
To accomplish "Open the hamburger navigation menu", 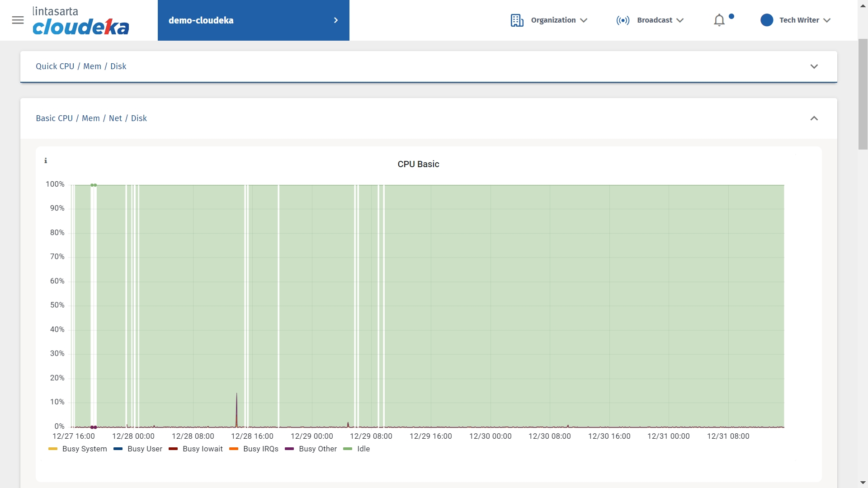I will point(18,20).
